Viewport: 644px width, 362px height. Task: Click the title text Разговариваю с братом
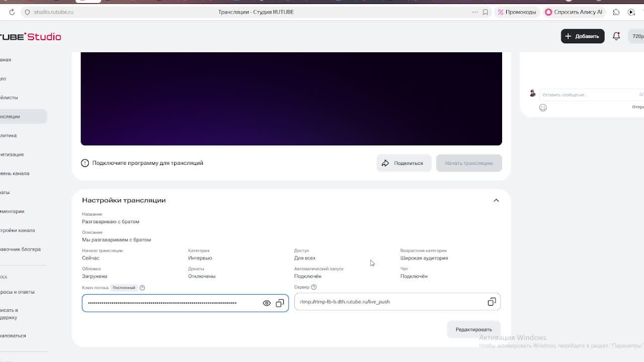pyautogui.click(x=111, y=221)
